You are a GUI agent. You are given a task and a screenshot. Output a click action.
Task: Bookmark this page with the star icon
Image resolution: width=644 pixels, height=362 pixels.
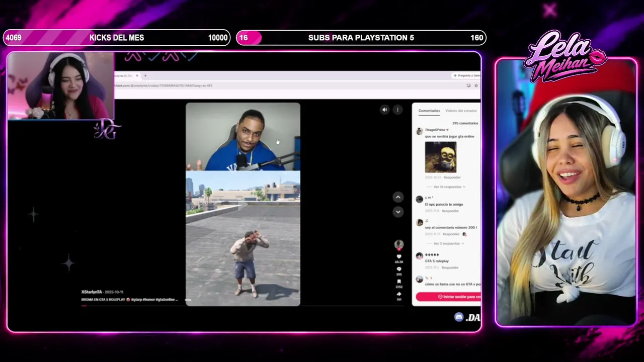[476, 85]
